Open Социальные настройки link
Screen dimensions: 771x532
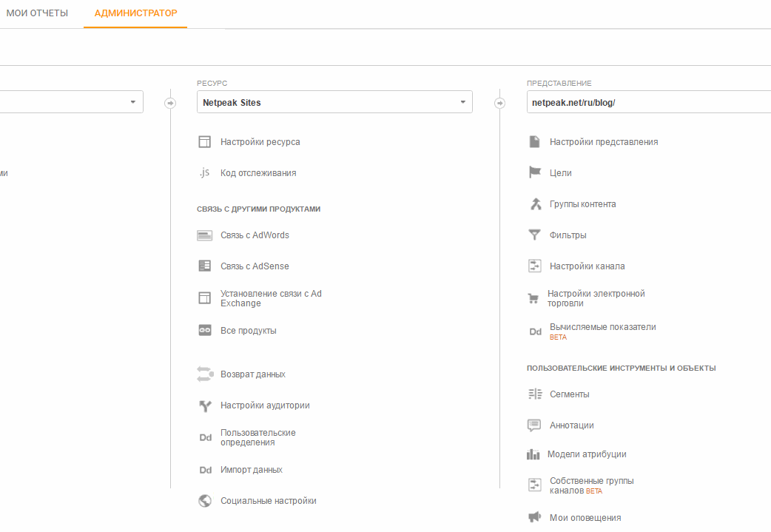pyautogui.click(x=269, y=501)
